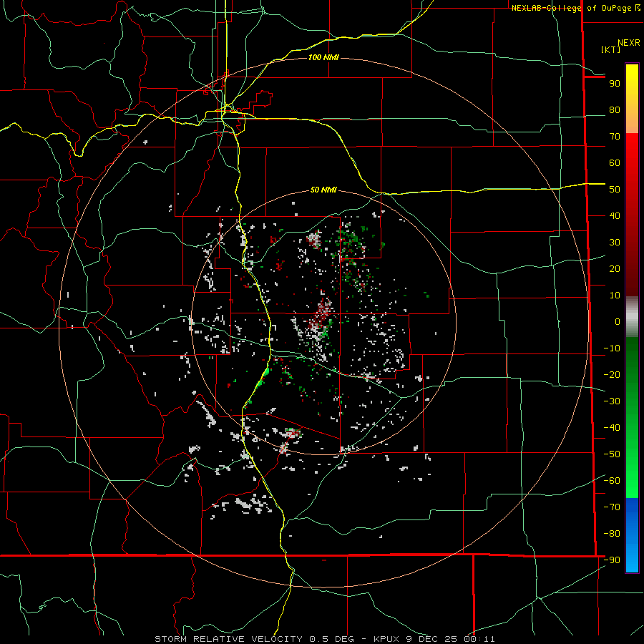The height and width of the screenshot is (644, 644).
Task: Click the bright green segment near -60
Action: click(x=632, y=481)
